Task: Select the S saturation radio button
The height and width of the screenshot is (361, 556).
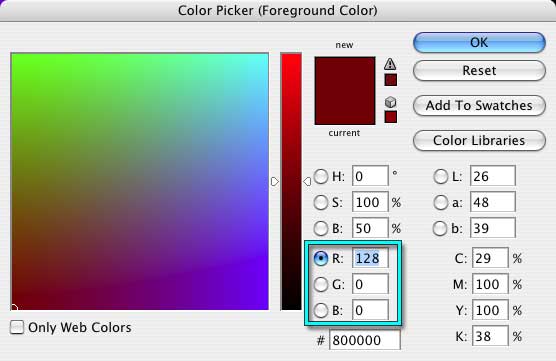Action: (321, 202)
